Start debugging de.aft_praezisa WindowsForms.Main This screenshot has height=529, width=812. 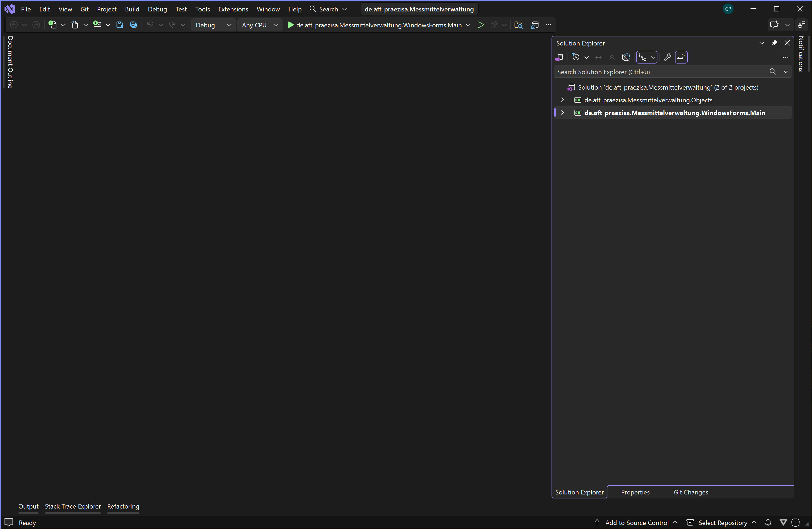click(375, 25)
